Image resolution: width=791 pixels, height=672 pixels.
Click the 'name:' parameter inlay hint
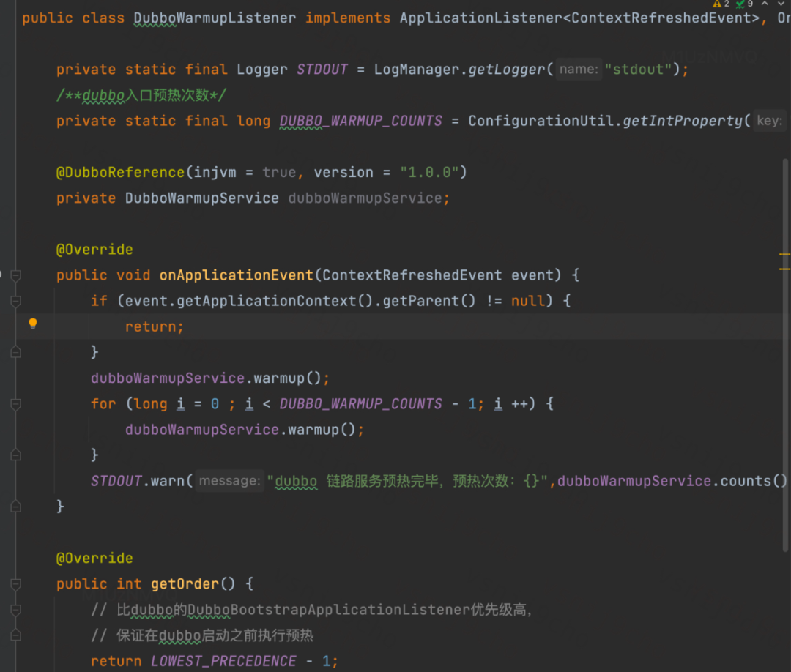coord(578,70)
